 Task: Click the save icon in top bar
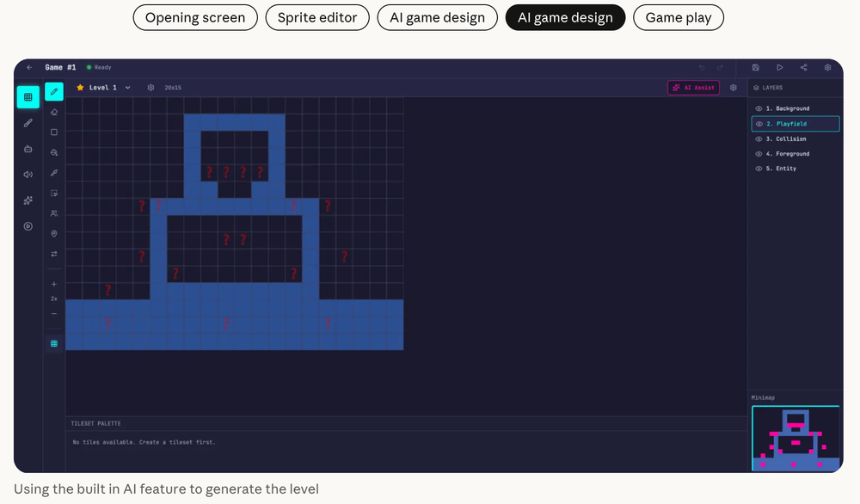point(755,67)
